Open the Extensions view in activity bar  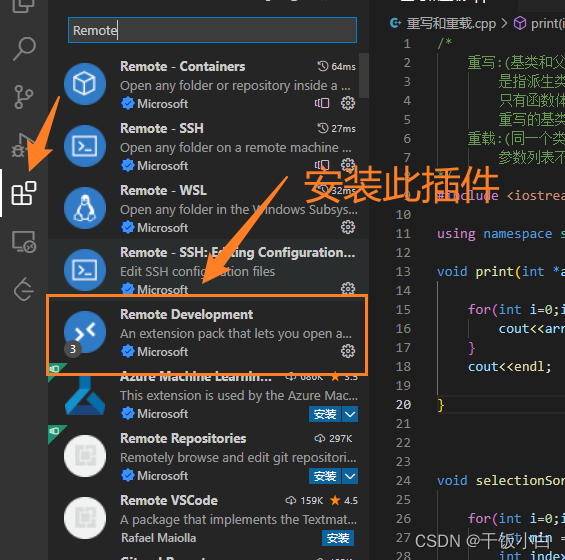tap(24, 193)
